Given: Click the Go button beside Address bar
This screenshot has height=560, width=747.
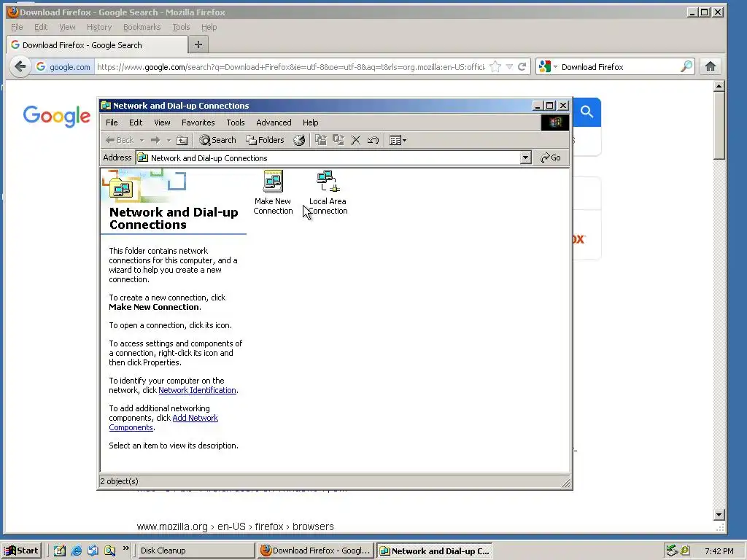Looking at the screenshot, I should click(x=551, y=157).
